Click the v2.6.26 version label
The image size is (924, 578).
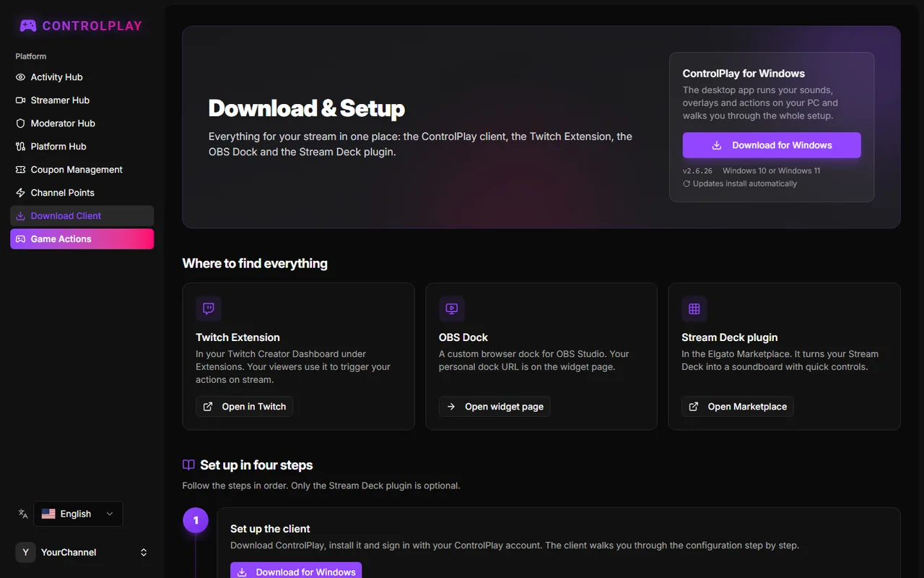point(697,171)
